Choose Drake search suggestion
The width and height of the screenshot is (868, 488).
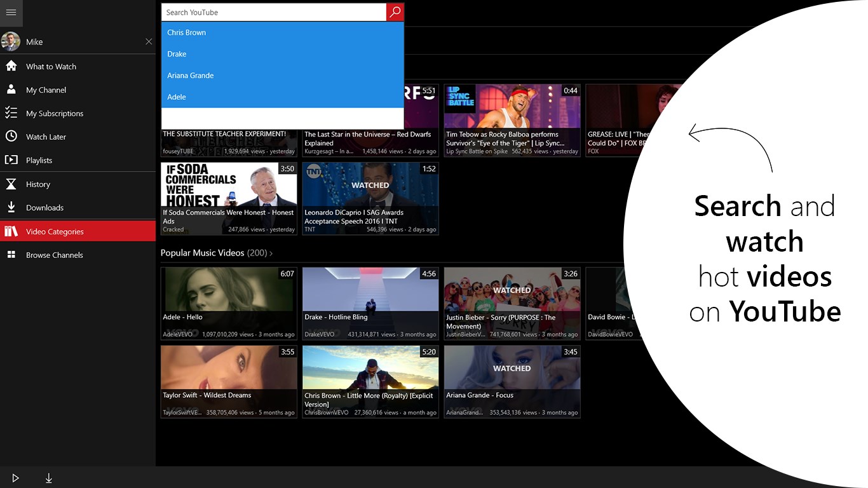click(283, 54)
